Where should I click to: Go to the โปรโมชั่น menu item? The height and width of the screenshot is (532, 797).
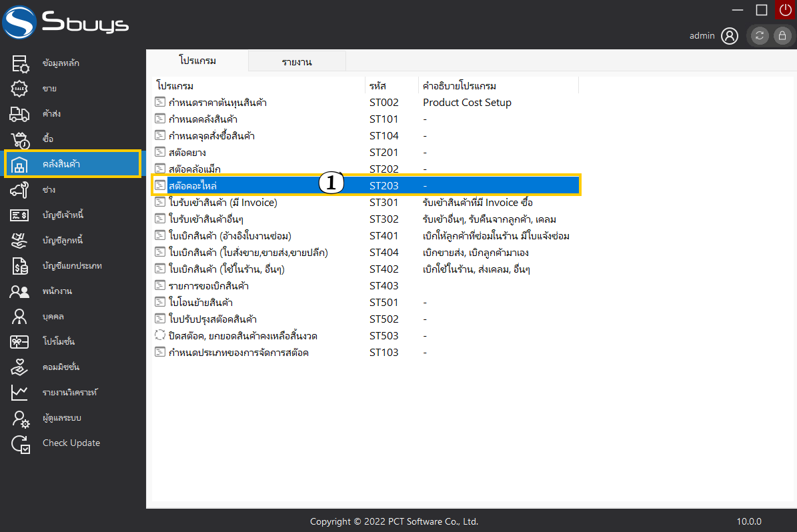pos(59,342)
